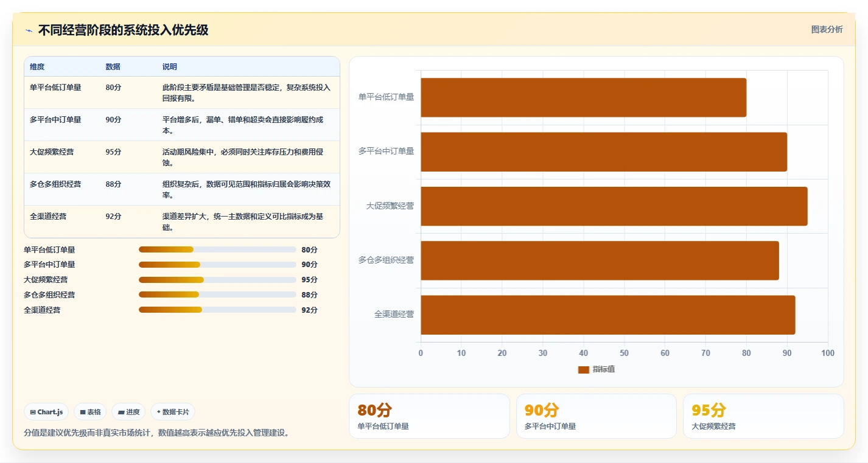Screen dimensions: 868x463
Task: Click the footnote starting 分值是建议优先级
Action: (158, 433)
